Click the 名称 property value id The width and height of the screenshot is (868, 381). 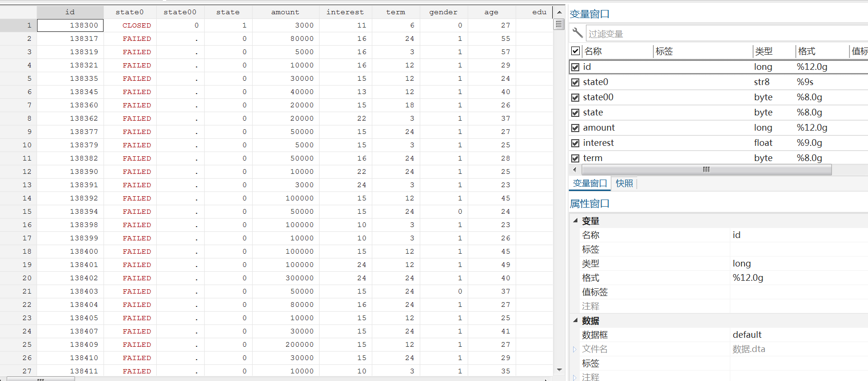point(736,235)
